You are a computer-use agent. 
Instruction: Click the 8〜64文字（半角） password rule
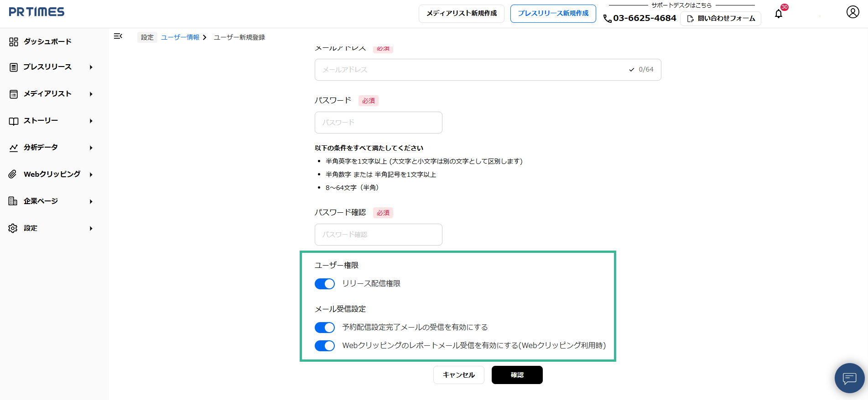tap(352, 188)
